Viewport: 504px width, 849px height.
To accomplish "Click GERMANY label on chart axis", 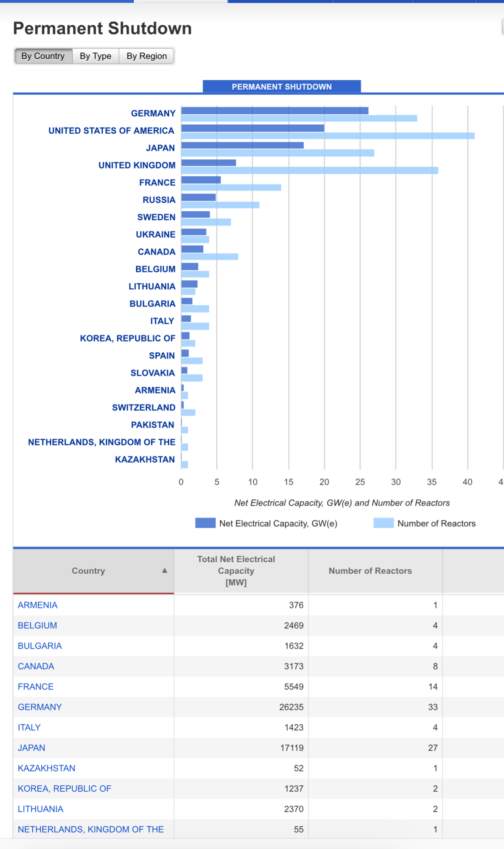I will click(153, 113).
